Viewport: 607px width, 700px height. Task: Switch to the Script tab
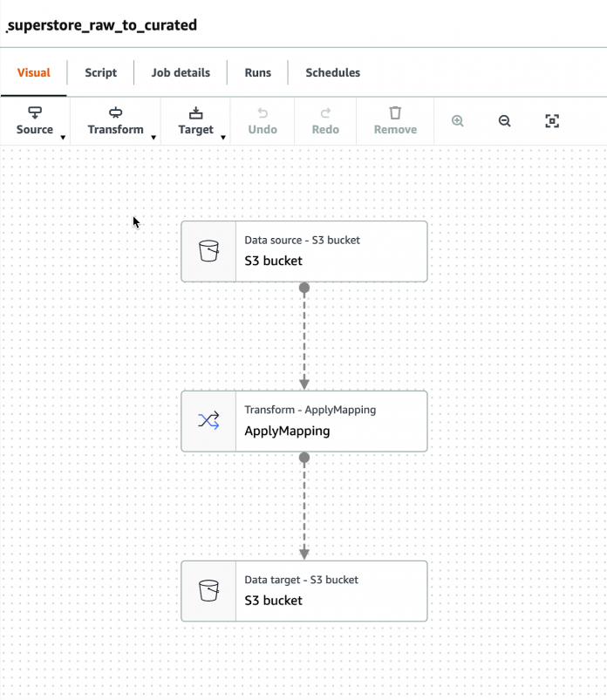tap(99, 72)
